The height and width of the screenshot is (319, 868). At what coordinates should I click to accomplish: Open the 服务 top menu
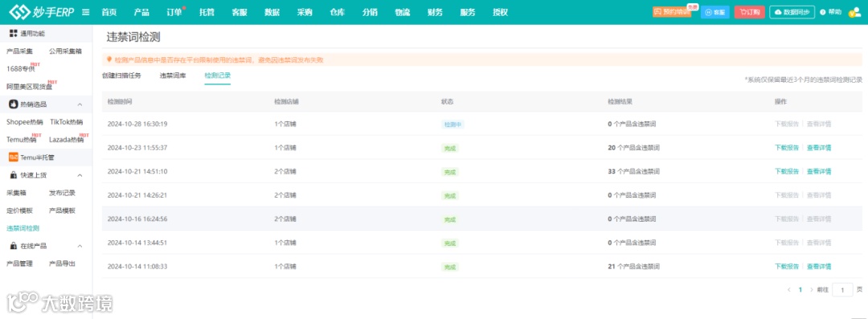point(468,12)
